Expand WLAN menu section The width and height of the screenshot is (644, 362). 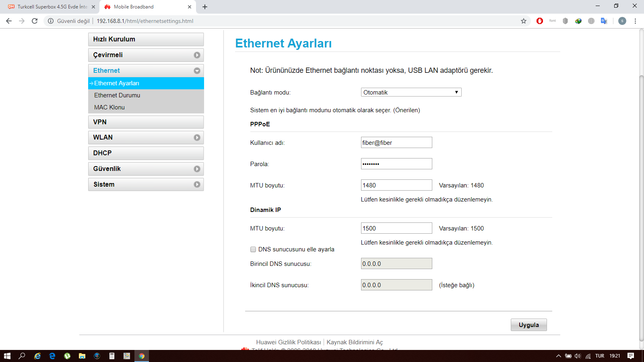coord(146,138)
